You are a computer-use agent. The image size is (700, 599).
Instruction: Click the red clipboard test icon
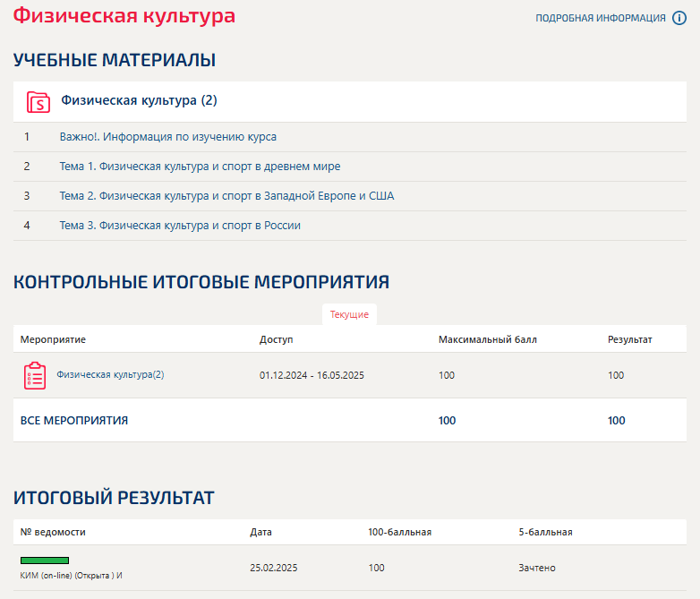(35, 376)
